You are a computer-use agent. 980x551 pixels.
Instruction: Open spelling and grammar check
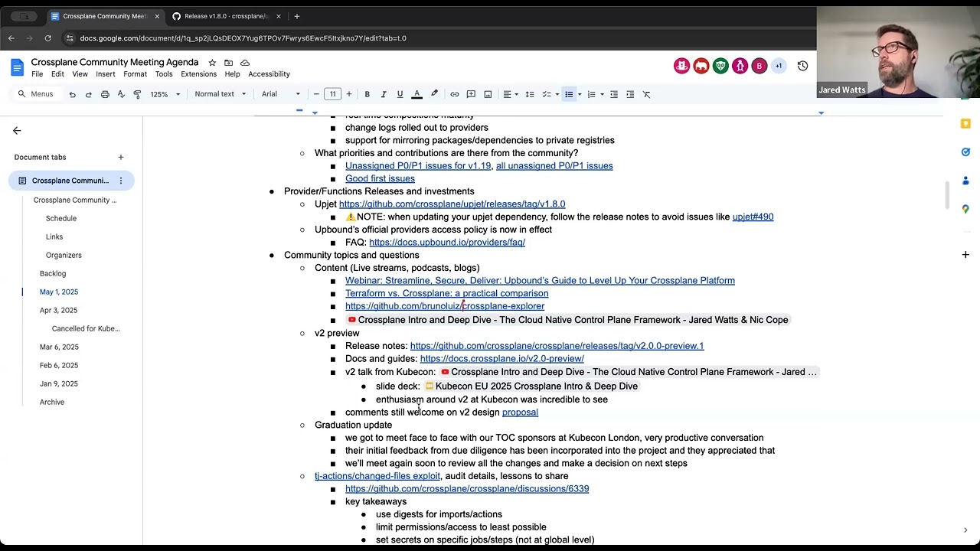click(x=121, y=94)
